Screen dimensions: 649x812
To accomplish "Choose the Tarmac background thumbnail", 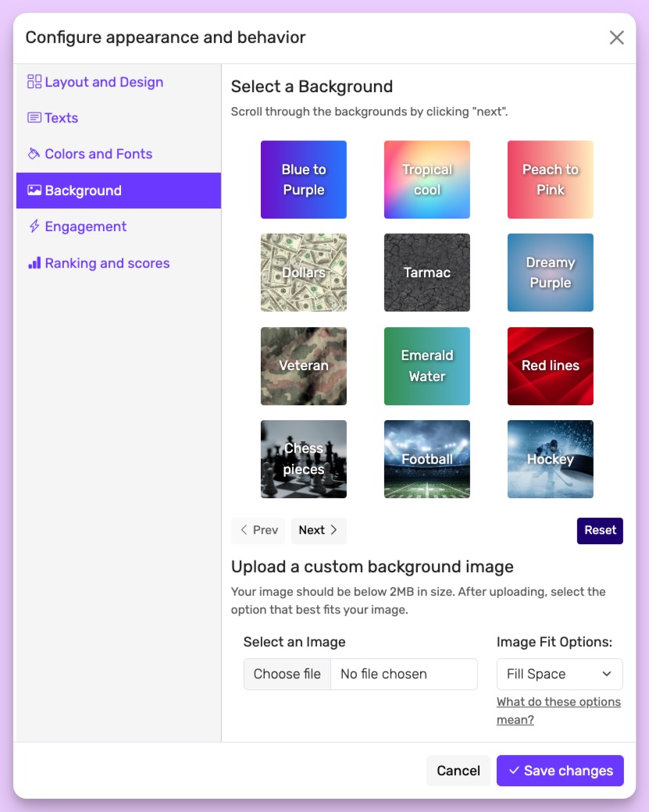I will pyautogui.click(x=426, y=272).
